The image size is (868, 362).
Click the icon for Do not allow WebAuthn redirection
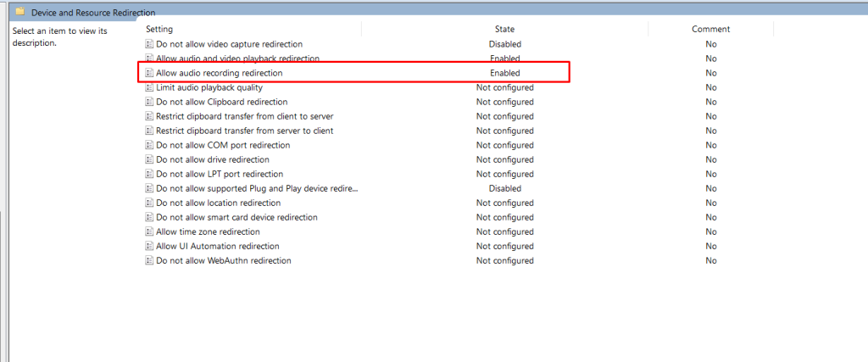(149, 260)
